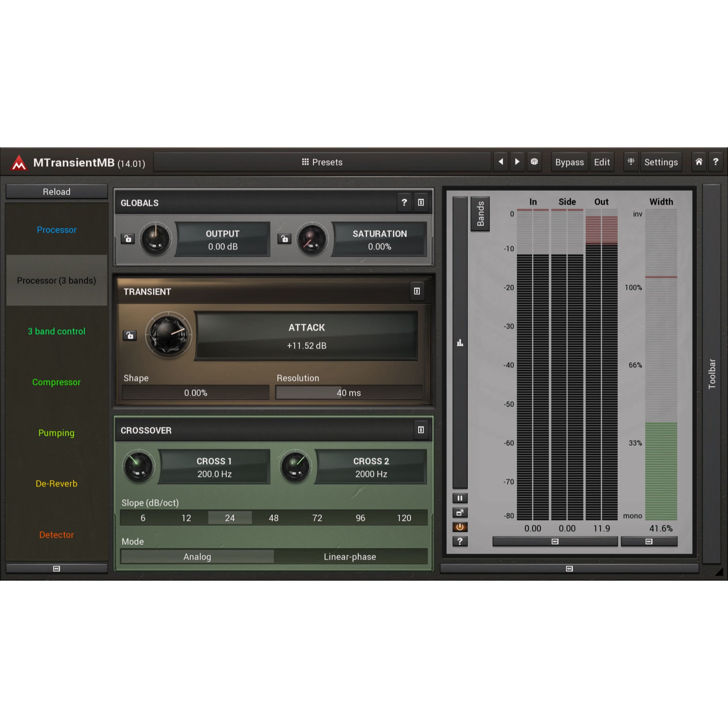Click the Transient panel menu icon
The image size is (728, 728).
417,291
